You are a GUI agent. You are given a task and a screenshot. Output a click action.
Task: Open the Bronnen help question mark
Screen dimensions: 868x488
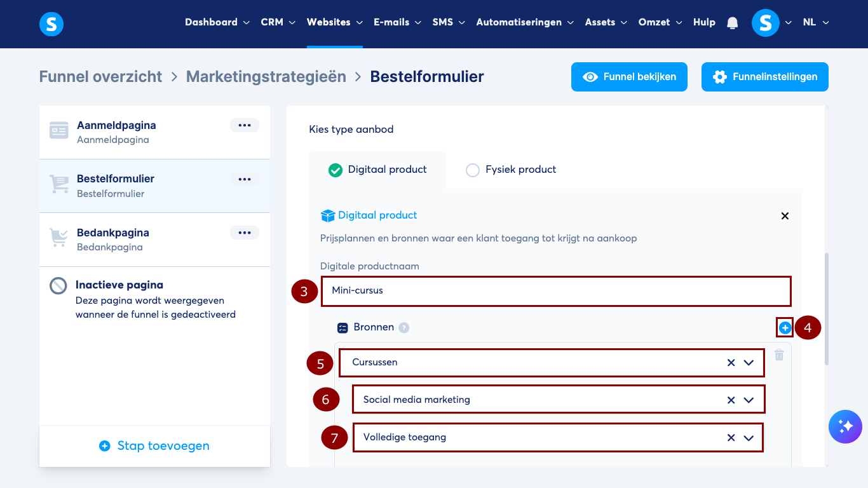point(403,328)
